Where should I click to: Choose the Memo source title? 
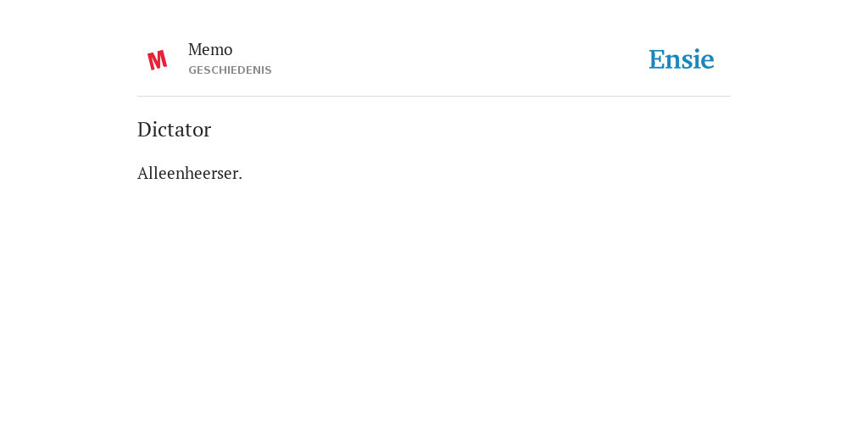pos(210,50)
